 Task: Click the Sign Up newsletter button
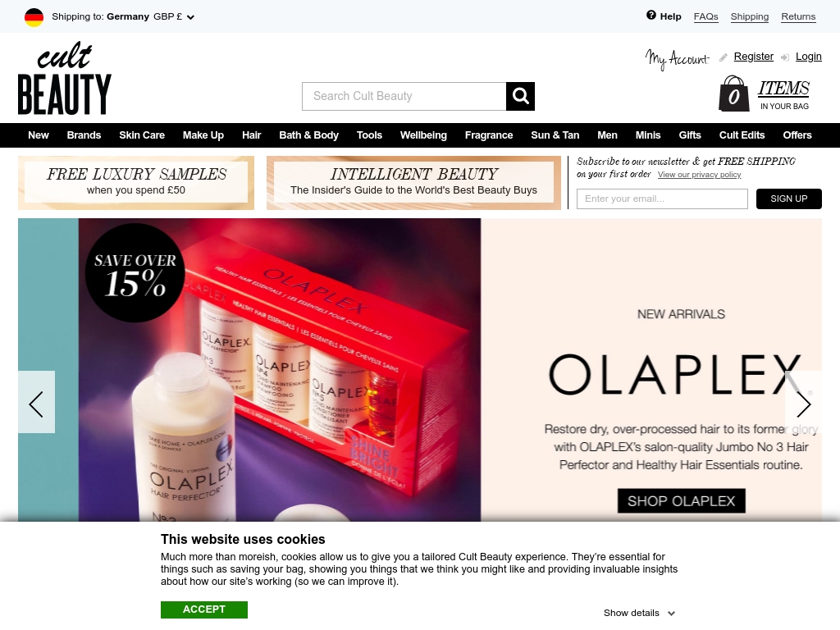coord(788,199)
